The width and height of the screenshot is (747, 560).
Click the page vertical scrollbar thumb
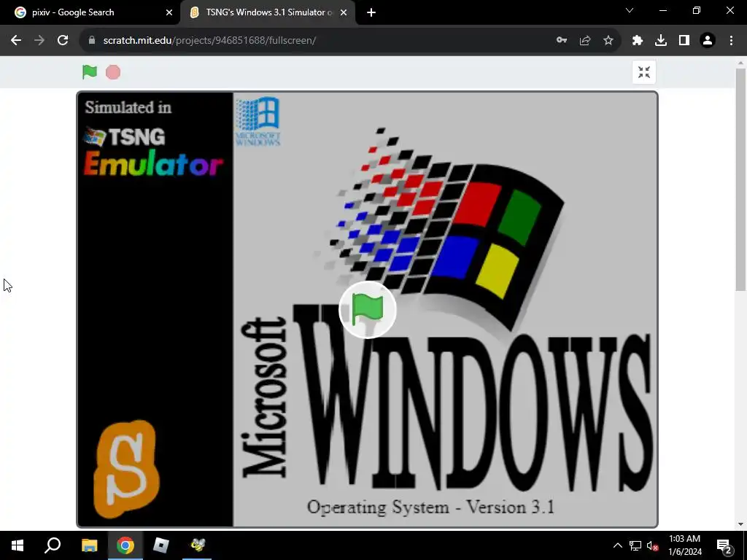pos(740,179)
